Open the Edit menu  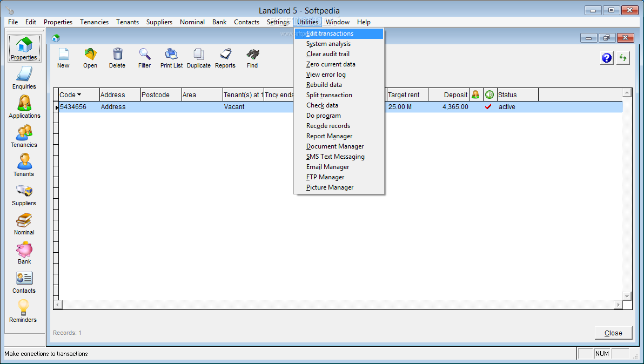(31, 22)
